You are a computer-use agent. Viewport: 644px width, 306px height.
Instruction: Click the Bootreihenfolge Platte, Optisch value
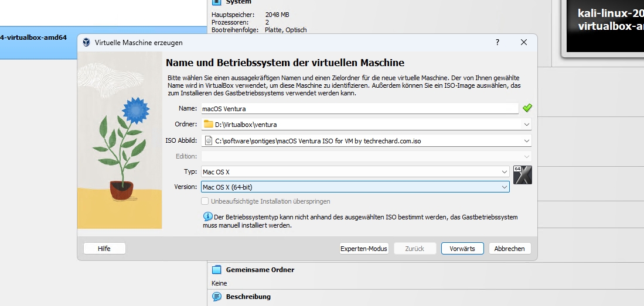pyautogui.click(x=286, y=30)
